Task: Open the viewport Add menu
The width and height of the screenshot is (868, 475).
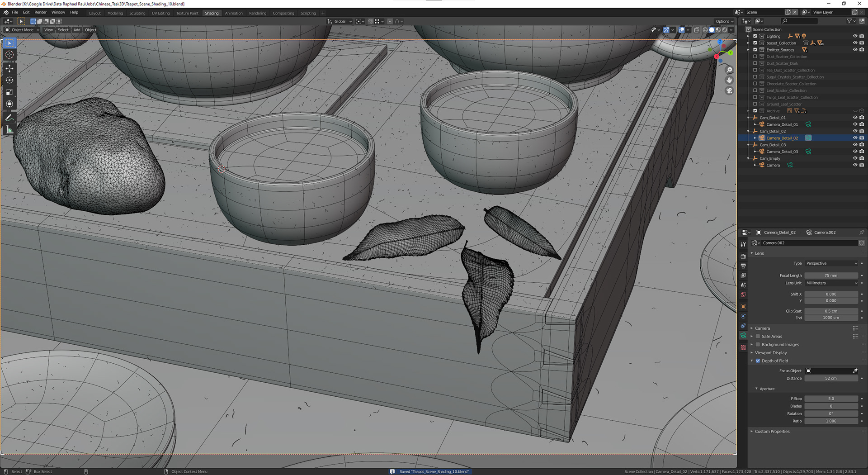Action: [77, 30]
